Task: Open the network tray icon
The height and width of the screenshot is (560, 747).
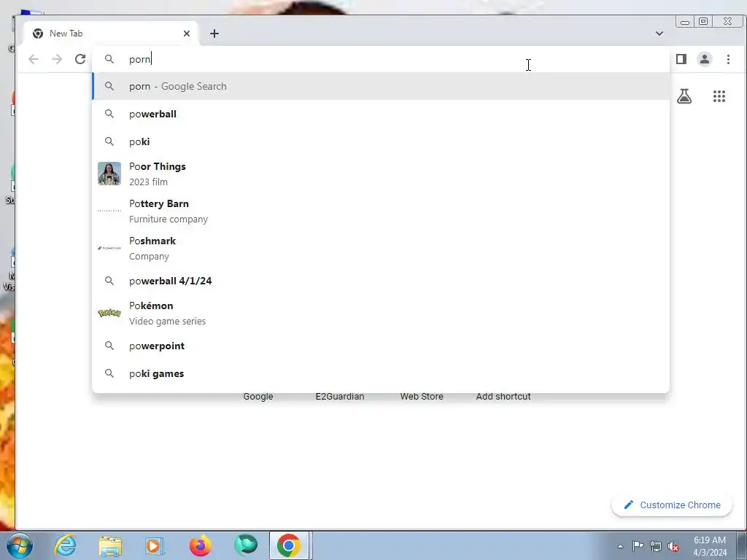Action: click(x=656, y=546)
